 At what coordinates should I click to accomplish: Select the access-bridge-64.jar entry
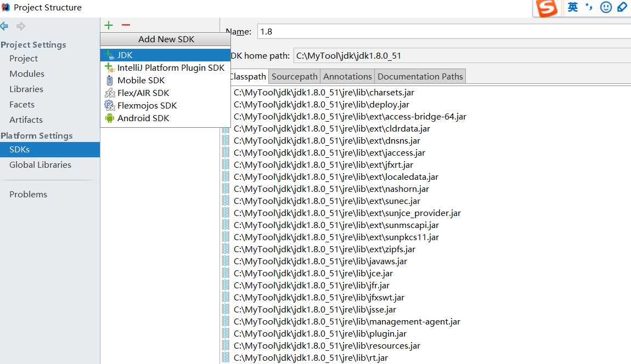point(350,117)
